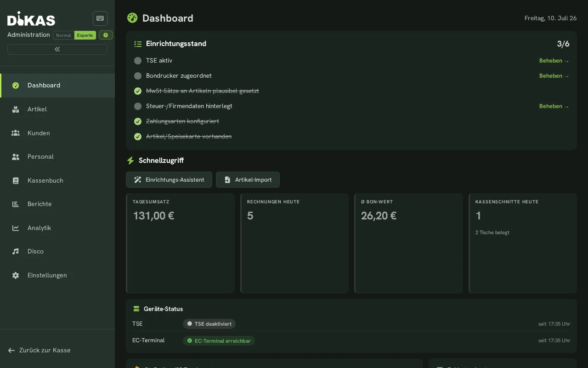Click the Schnellzugriff lightning bolt icon

click(x=130, y=161)
